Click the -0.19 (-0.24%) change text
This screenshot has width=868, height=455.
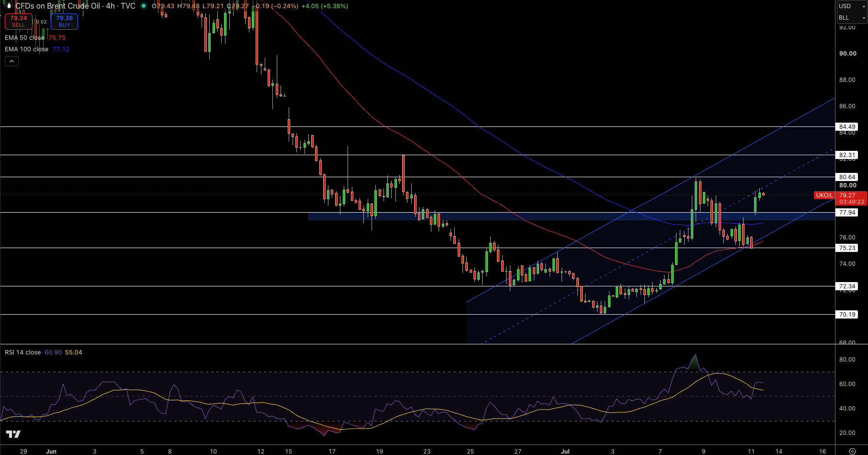(276, 6)
